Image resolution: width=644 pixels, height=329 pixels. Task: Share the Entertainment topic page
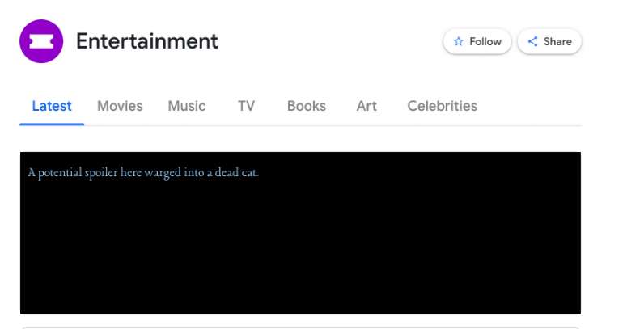tap(549, 41)
